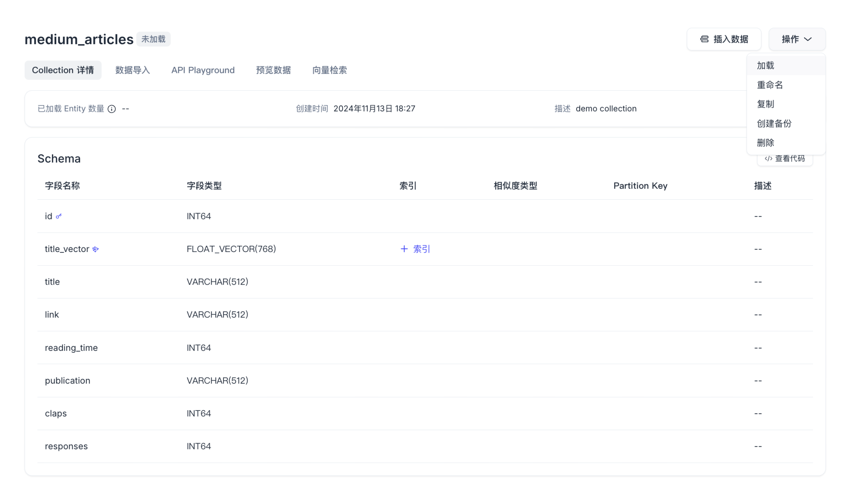This screenshot has height=504, width=854.
Task: Open the 向量检索 tab
Action: [x=329, y=70]
